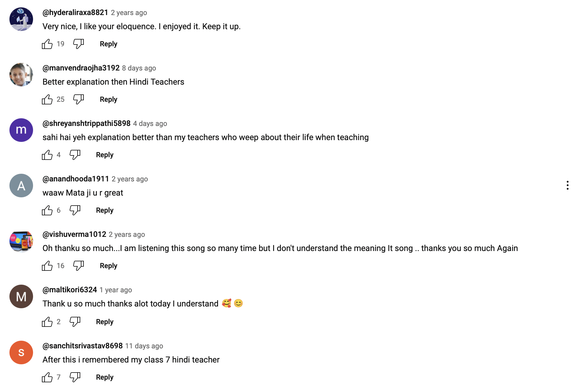The width and height of the screenshot is (588, 387).
Task: Like the comment by @shreyanshtrippathi5898
Action: pyautogui.click(x=47, y=155)
